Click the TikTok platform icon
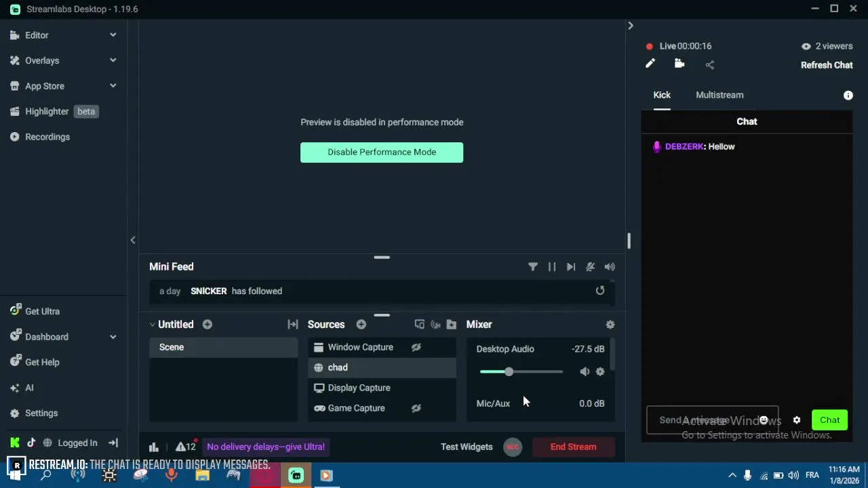The width and height of the screenshot is (868, 488). coord(31,443)
